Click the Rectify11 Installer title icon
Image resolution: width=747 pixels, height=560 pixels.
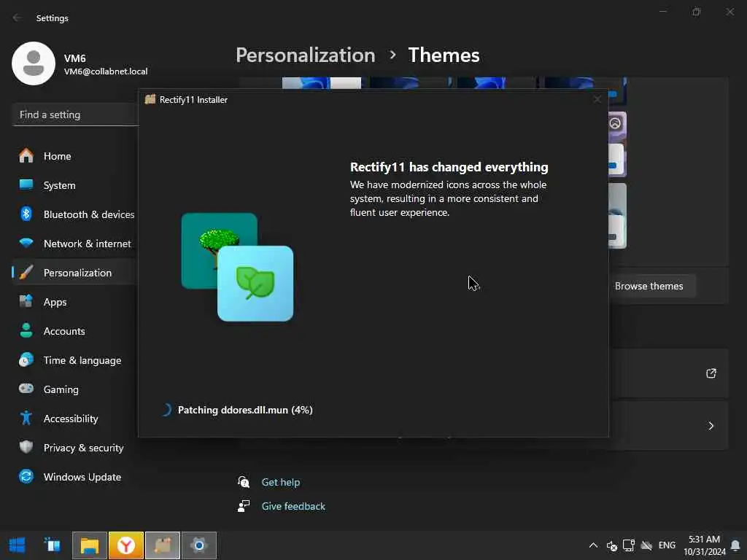tap(150, 99)
